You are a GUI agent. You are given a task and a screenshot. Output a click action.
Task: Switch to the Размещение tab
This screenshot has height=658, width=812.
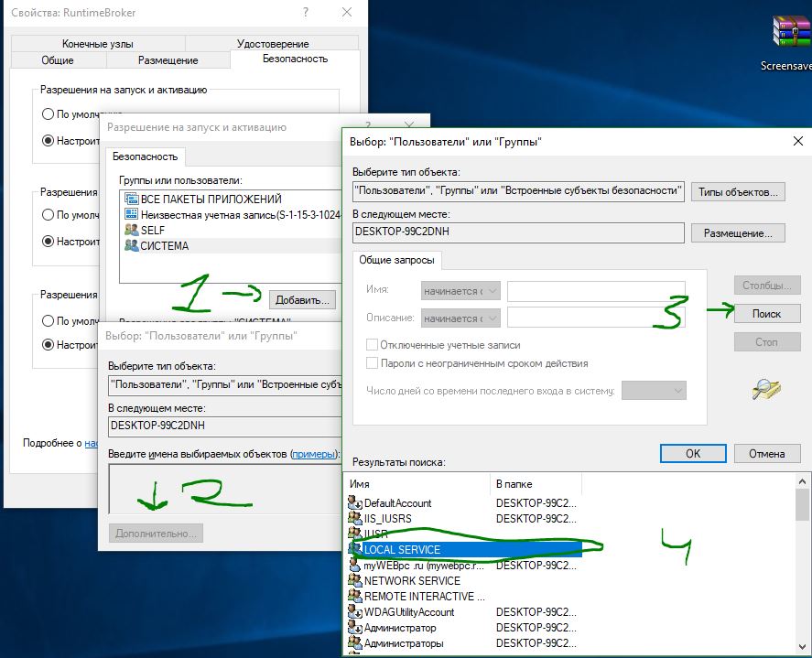tap(168, 60)
